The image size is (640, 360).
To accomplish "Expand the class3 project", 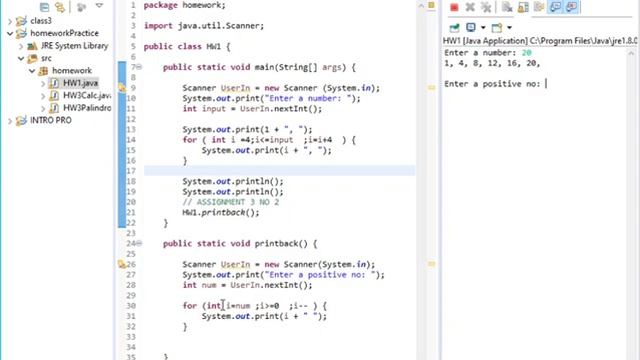I will pyautogui.click(x=10, y=21).
